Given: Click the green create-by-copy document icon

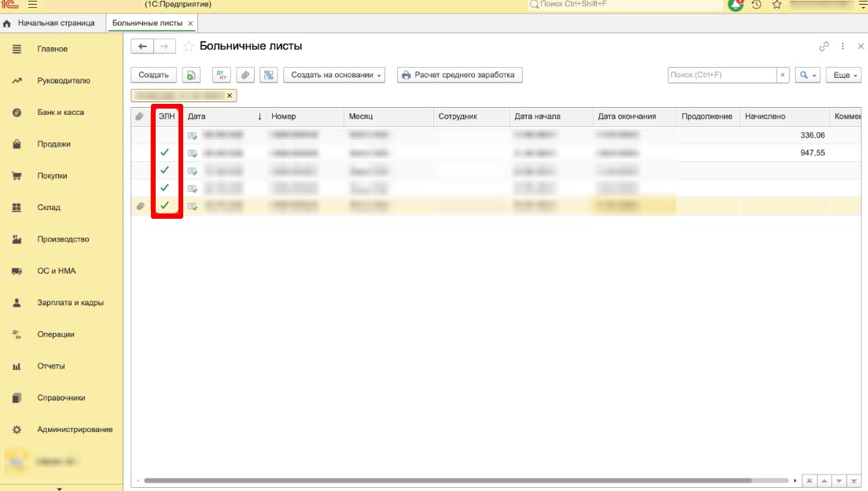Looking at the screenshot, I should point(191,76).
